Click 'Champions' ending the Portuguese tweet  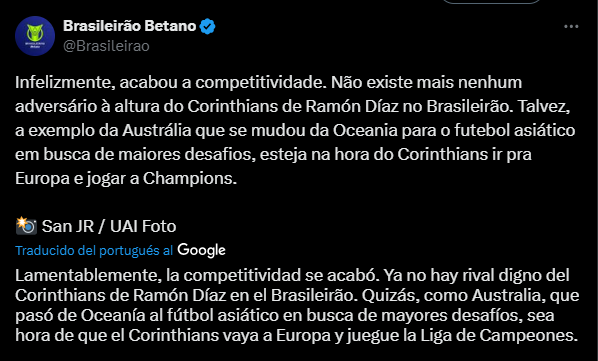[x=190, y=178]
